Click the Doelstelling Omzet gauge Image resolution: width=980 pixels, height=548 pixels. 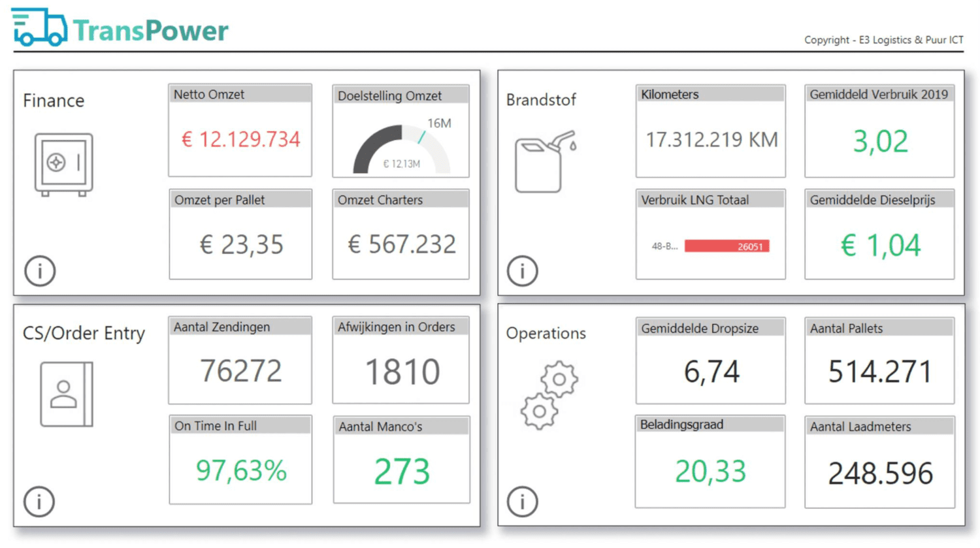click(x=401, y=149)
